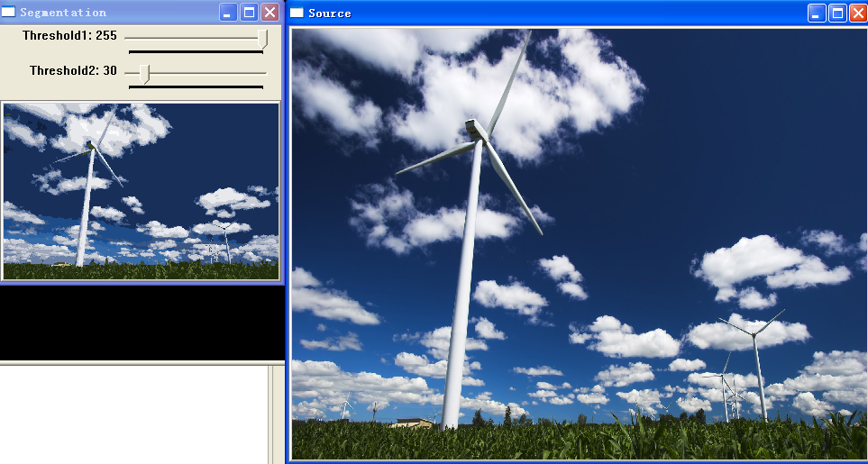Click the Threshold1 slider handle
Screen dimensions: 868x464
click(263, 40)
